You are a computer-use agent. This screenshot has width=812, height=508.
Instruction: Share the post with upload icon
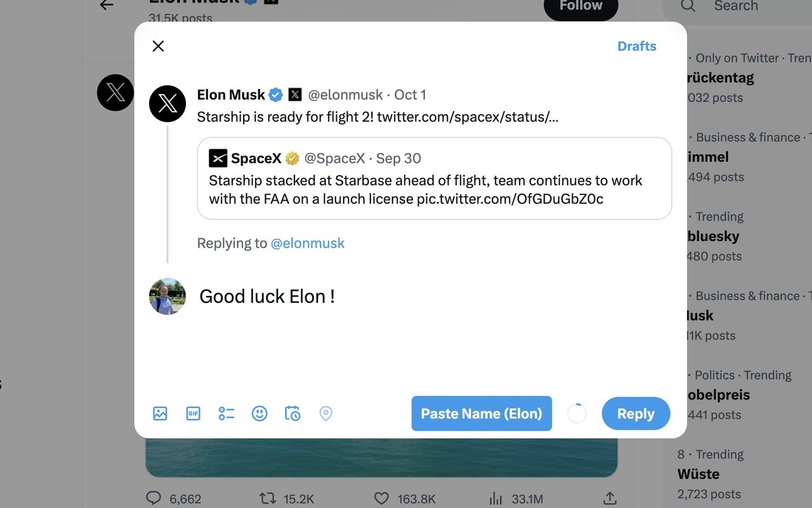(x=610, y=498)
